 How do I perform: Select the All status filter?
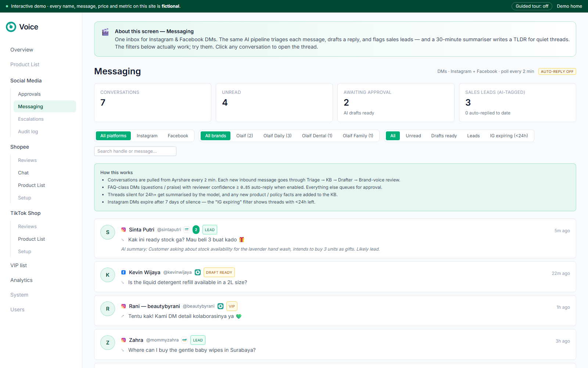coord(393,136)
